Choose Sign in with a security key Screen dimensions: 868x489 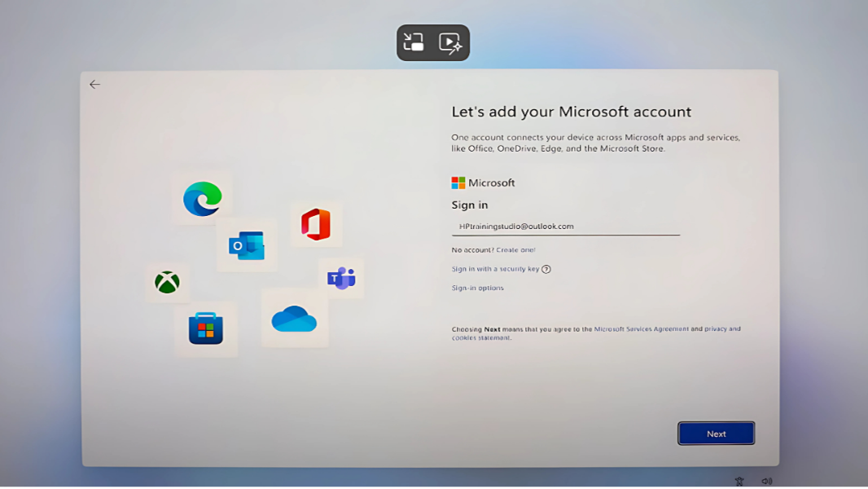tap(495, 269)
